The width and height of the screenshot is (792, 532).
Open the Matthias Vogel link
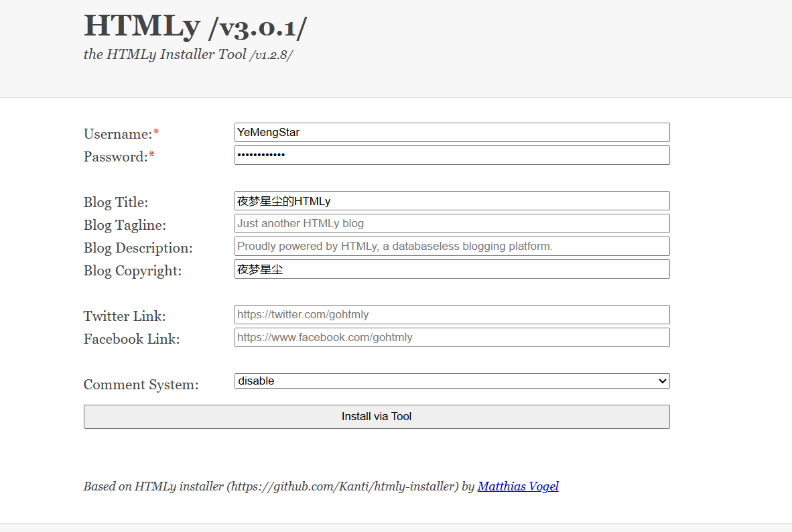(518, 486)
